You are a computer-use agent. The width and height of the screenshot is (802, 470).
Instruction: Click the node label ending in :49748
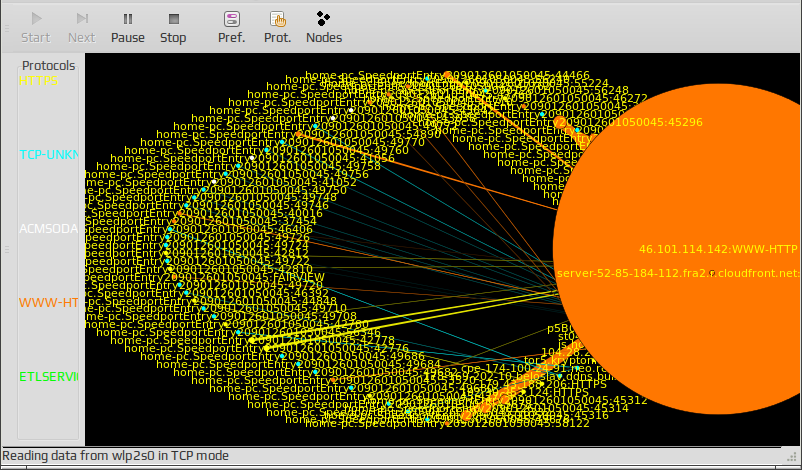click(211, 198)
